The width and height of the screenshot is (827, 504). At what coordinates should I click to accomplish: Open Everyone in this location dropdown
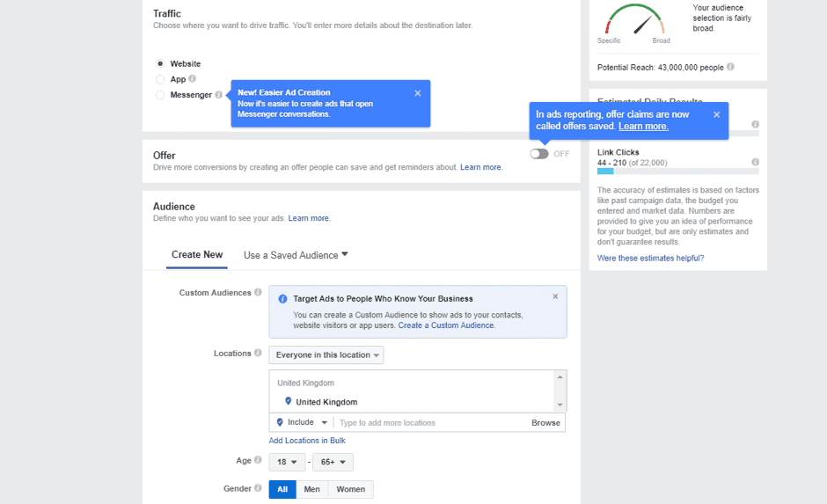pos(326,355)
